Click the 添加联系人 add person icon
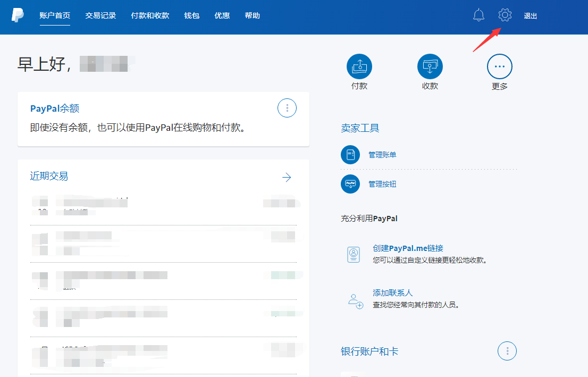The image size is (588, 377). 355,300
